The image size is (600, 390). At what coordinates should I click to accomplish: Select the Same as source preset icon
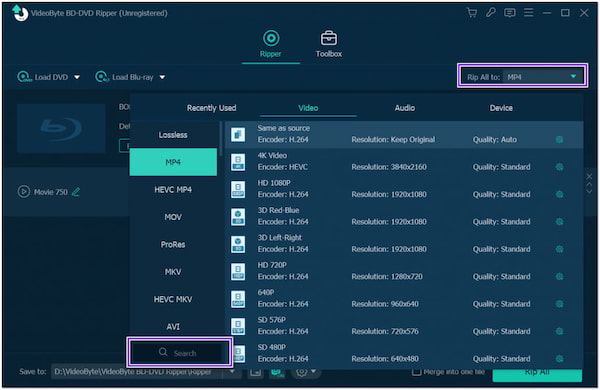tap(238, 134)
